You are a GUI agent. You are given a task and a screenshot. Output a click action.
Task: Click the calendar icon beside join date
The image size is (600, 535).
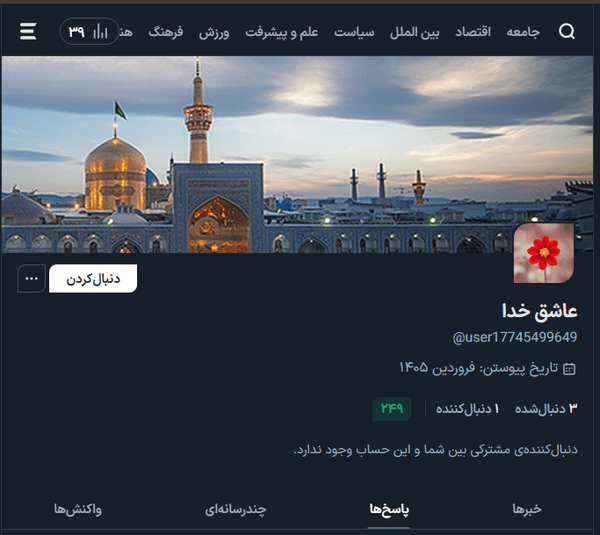coord(569,369)
